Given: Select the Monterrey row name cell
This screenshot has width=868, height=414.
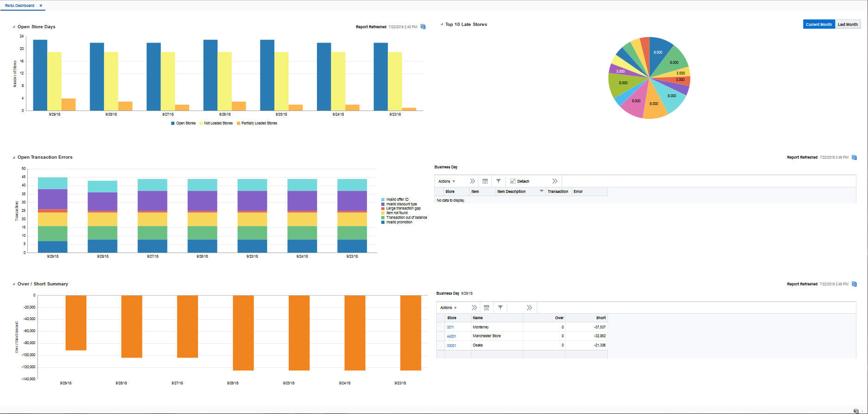Looking at the screenshot, I should coord(497,327).
